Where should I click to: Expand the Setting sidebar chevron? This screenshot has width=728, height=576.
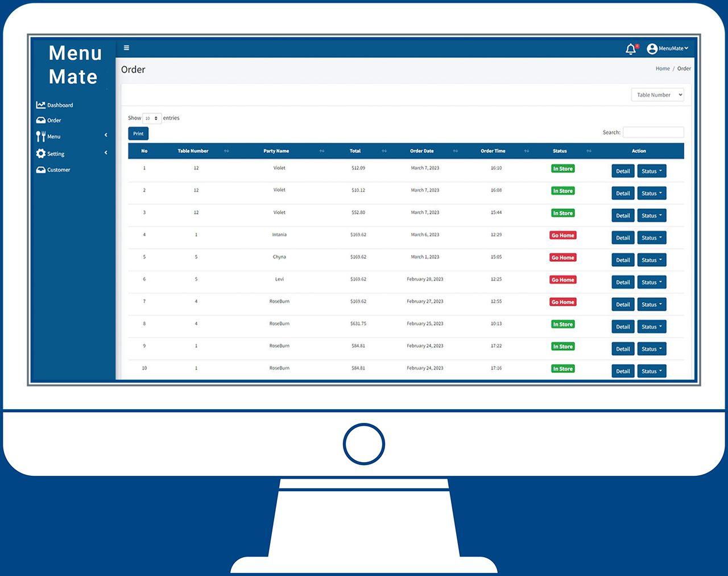click(106, 153)
